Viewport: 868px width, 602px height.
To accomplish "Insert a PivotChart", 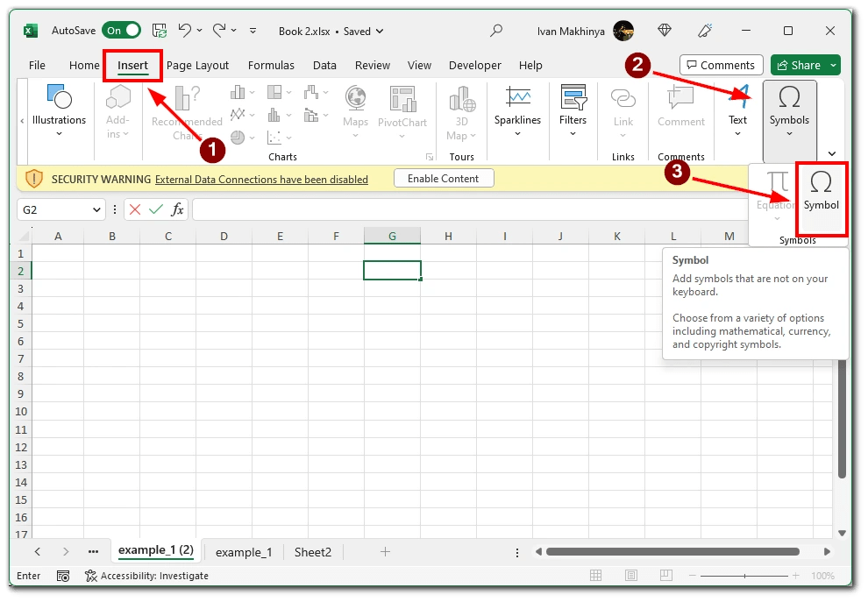I will coord(402,107).
